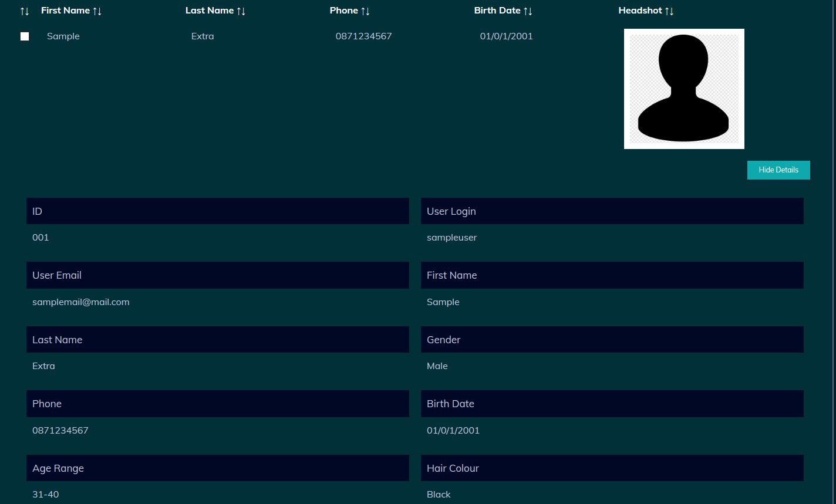This screenshot has width=836, height=504.
Task: Sort by Headshot using its arrows icon
Action: coord(669,11)
